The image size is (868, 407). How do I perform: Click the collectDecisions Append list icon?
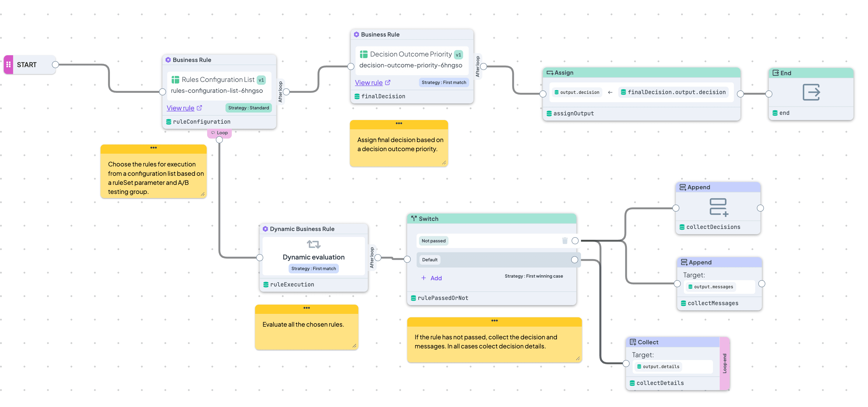point(718,207)
